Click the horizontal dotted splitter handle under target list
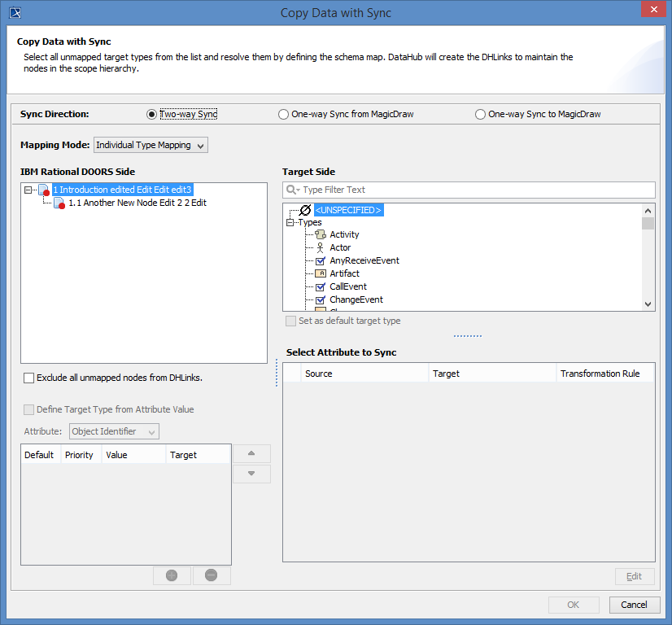This screenshot has height=625, width=672. tap(468, 335)
